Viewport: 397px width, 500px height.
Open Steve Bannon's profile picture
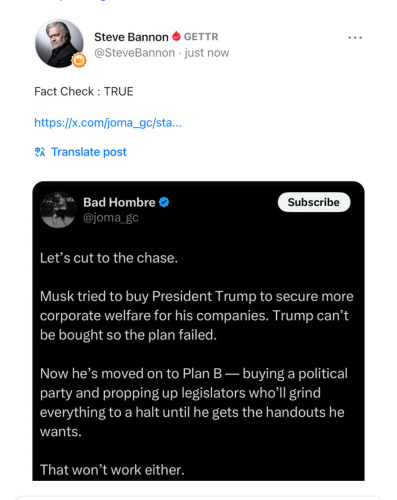pyautogui.click(x=59, y=43)
